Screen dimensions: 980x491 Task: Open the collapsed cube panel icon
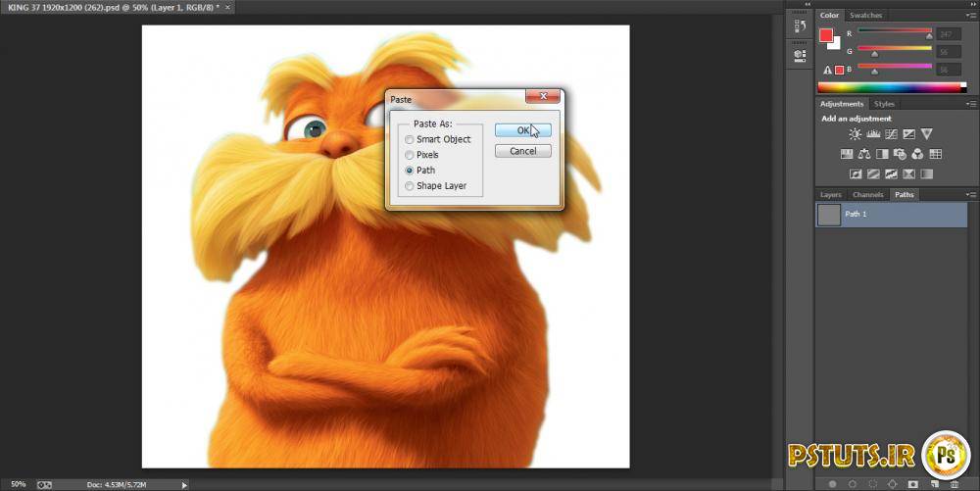[x=800, y=56]
